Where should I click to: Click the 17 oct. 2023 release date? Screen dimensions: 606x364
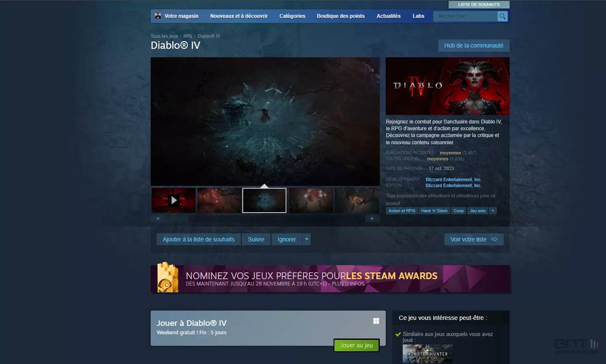[x=441, y=168]
